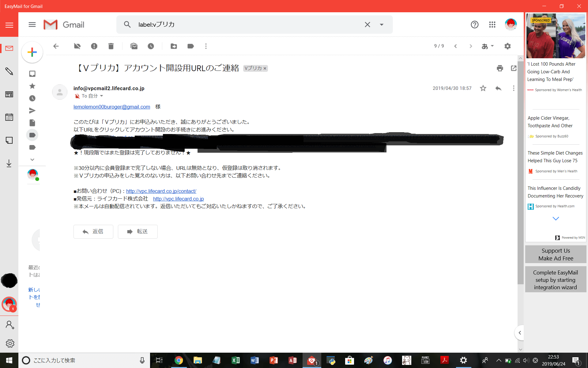The height and width of the screenshot is (368, 588).
Task: Go back to the message list
Action: click(56, 46)
